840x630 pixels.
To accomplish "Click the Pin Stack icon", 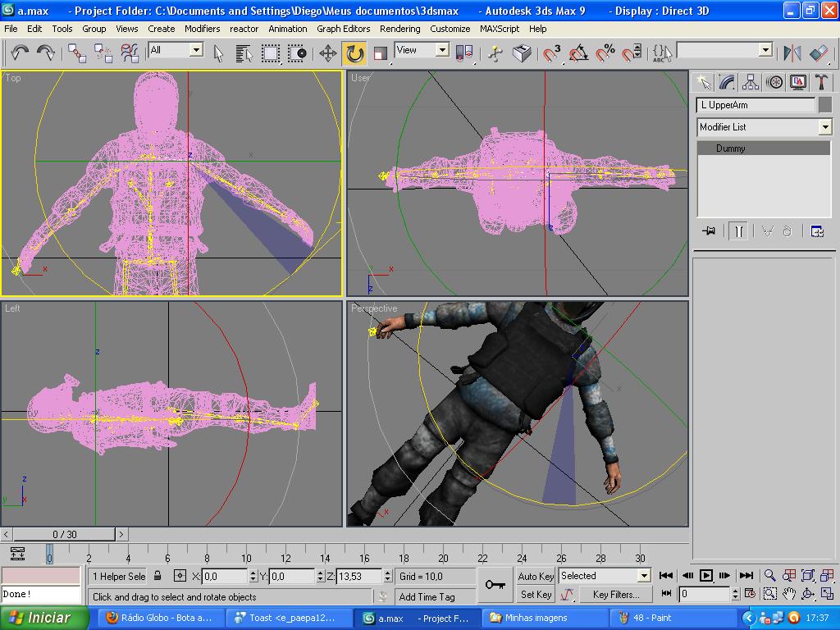I will (709, 231).
